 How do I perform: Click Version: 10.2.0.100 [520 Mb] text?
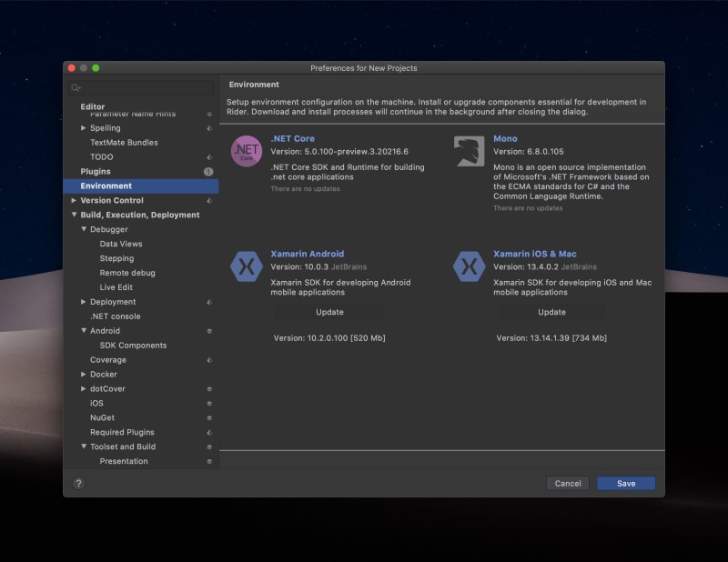click(x=329, y=338)
